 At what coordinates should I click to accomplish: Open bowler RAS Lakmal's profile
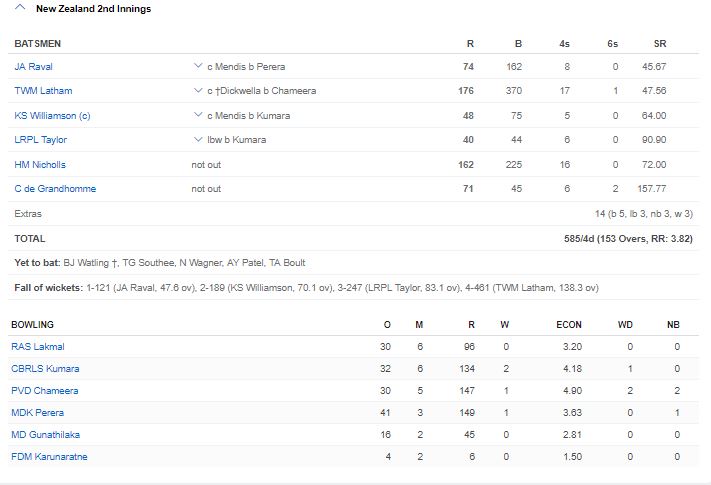click(37, 347)
